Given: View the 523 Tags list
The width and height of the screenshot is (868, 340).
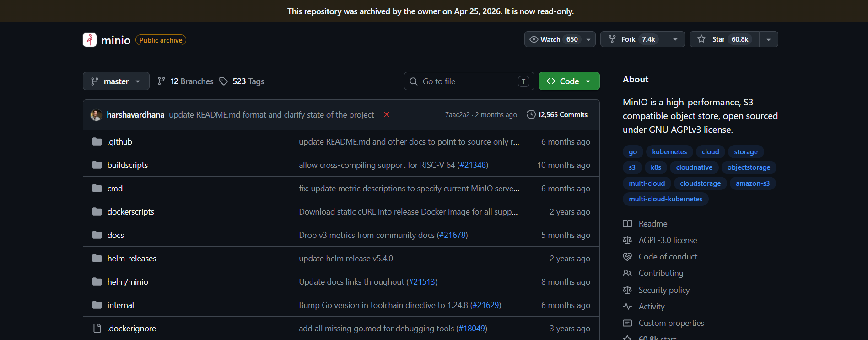Looking at the screenshot, I should (x=242, y=81).
